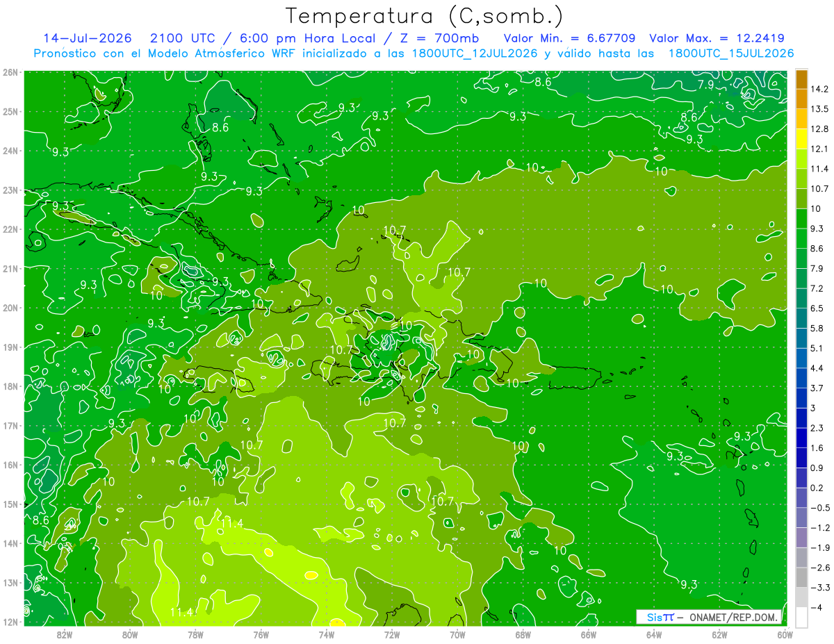Click the dark blue colorbar segment between 1.6 and 2.3
Viewport: 834px width, 644px height.
801,438
